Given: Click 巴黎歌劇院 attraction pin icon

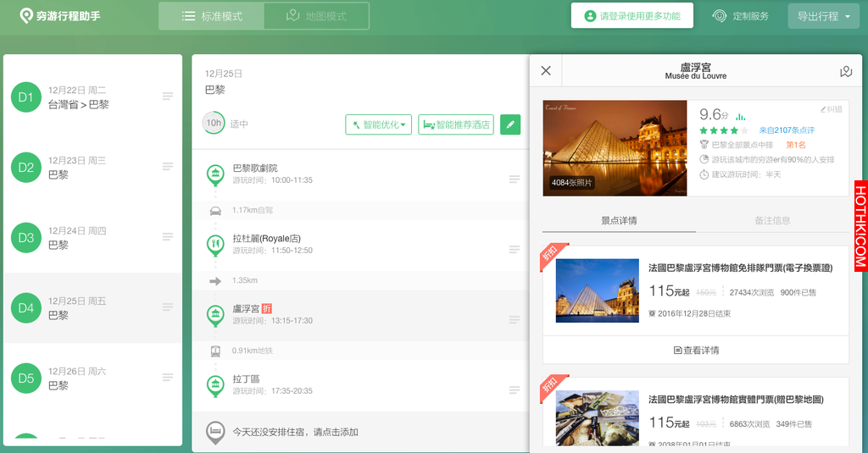Looking at the screenshot, I should click(215, 174).
